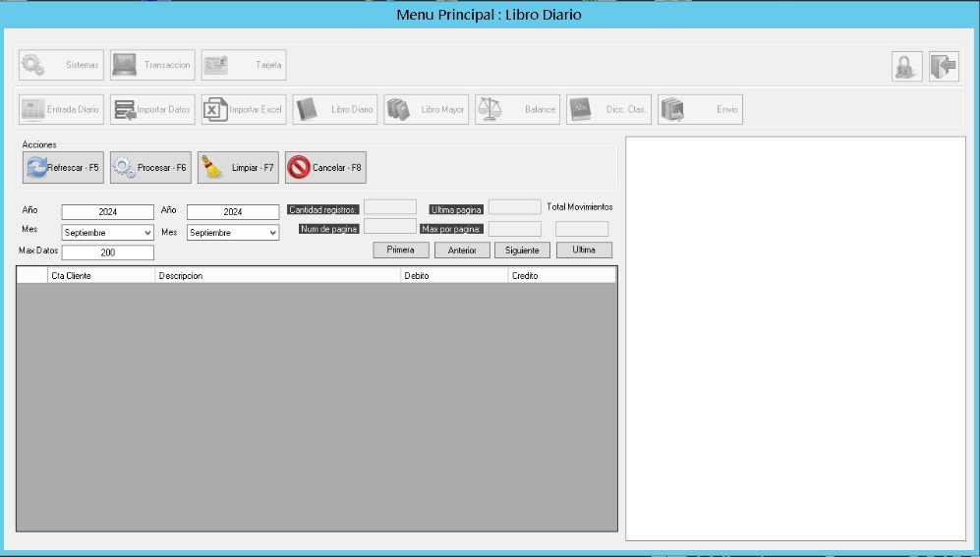Open the Sistemas gear menu
The height and width of the screenshot is (557, 980).
(62, 65)
